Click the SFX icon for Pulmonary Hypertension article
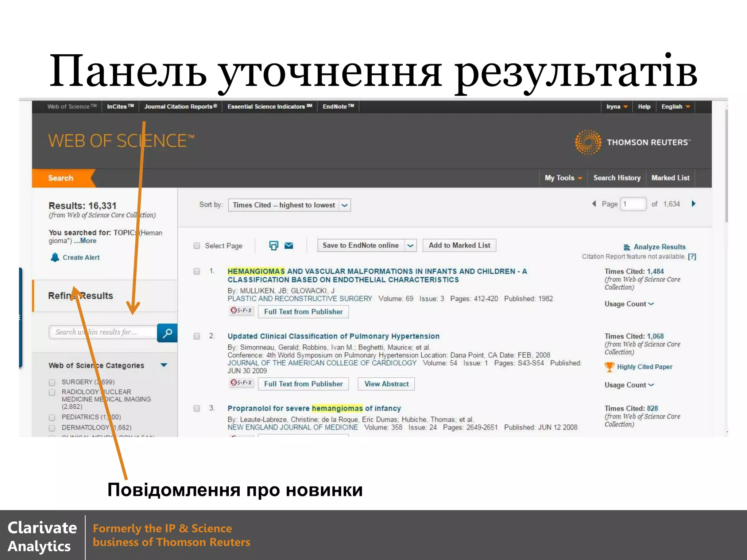The height and width of the screenshot is (560, 747). coord(241,383)
